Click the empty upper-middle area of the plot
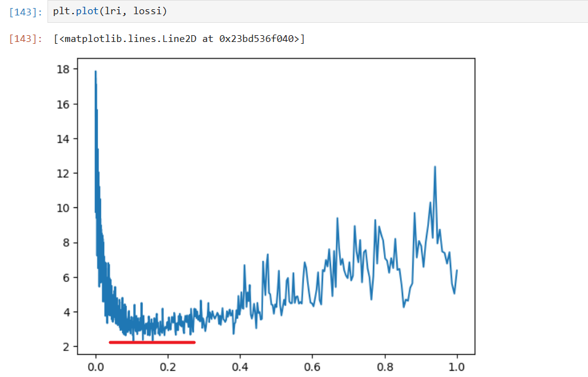Viewport: 588px width, 377px height. click(277, 123)
